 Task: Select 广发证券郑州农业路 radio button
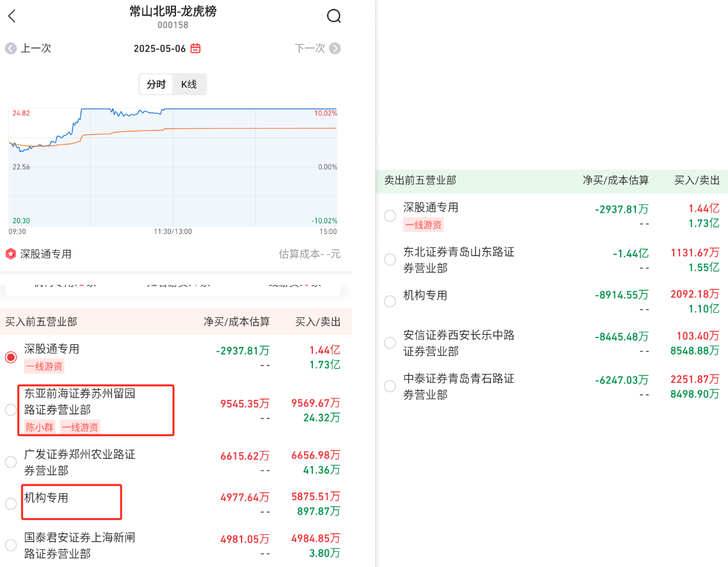pyautogui.click(x=11, y=462)
